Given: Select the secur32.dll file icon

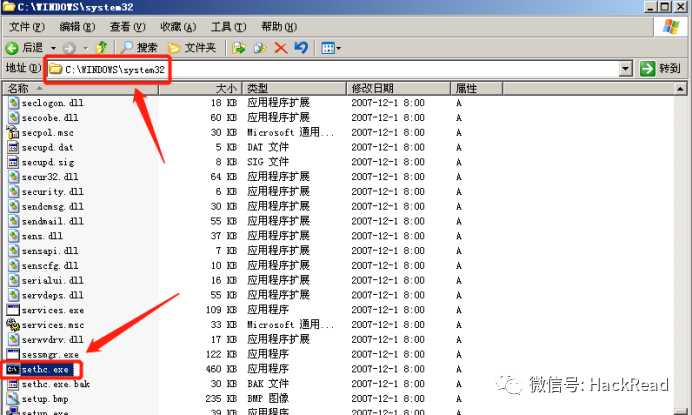Looking at the screenshot, I should point(13,177).
